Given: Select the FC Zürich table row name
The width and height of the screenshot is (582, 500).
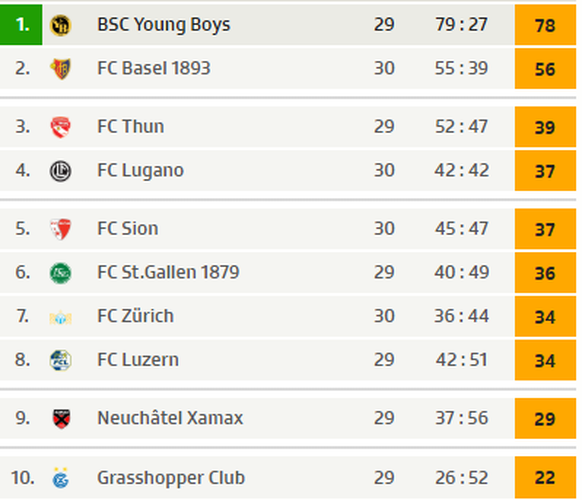Looking at the screenshot, I should click(x=135, y=316).
